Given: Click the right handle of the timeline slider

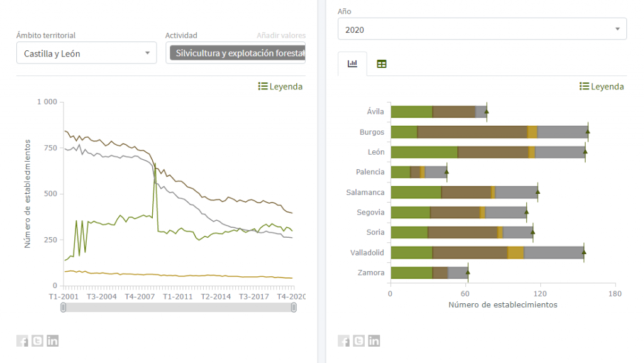Looking at the screenshot, I should [294, 308].
